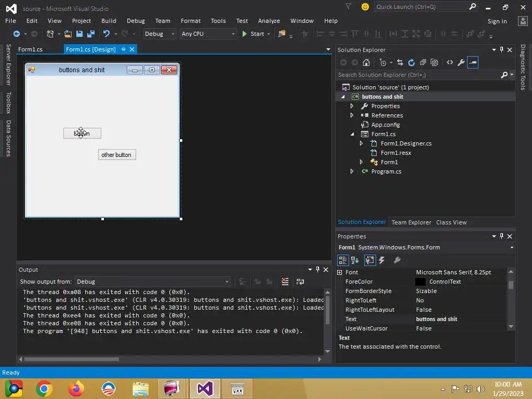This screenshot has height=399, width=532.
Task: Click the feedback smiley face icon
Action: 365,7
